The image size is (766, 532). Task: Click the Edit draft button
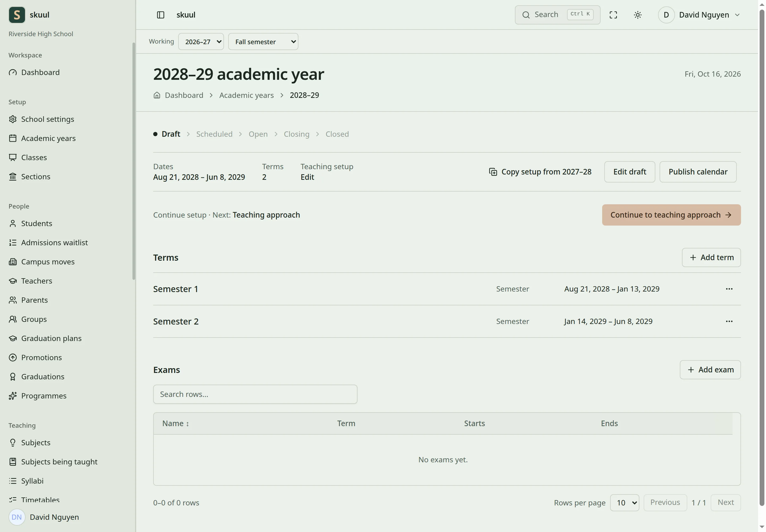point(629,172)
